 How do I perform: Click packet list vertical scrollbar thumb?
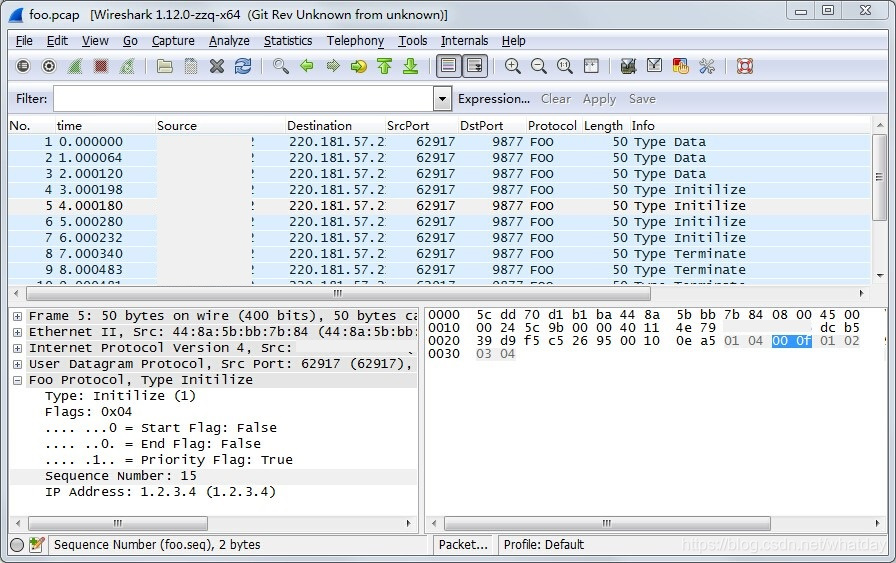click(880, 177)
